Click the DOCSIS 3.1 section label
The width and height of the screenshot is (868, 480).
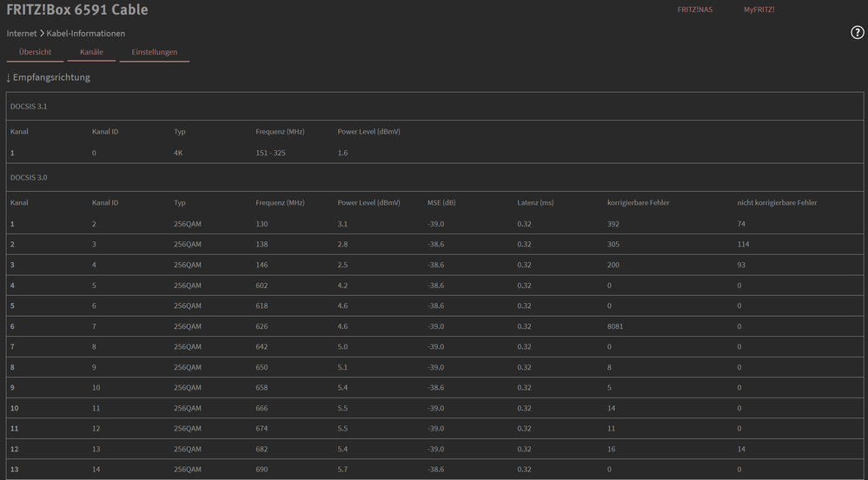coord(29,107)
